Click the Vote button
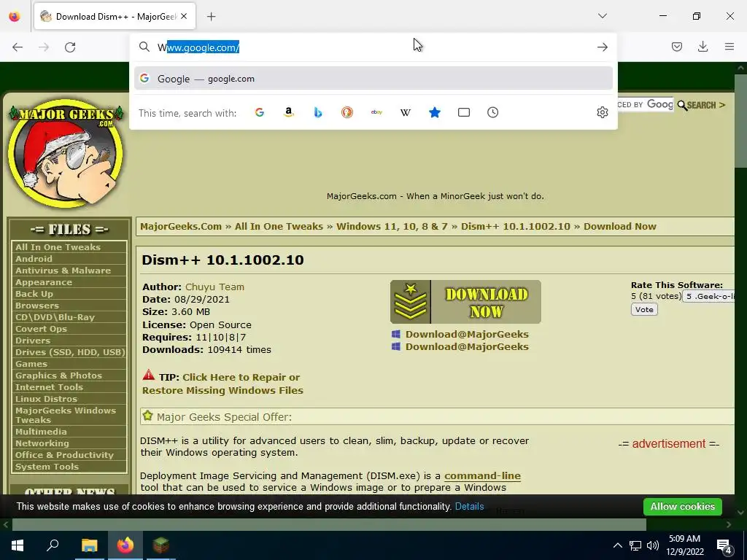Screen dimensions: 747x560 coord(644,309)
